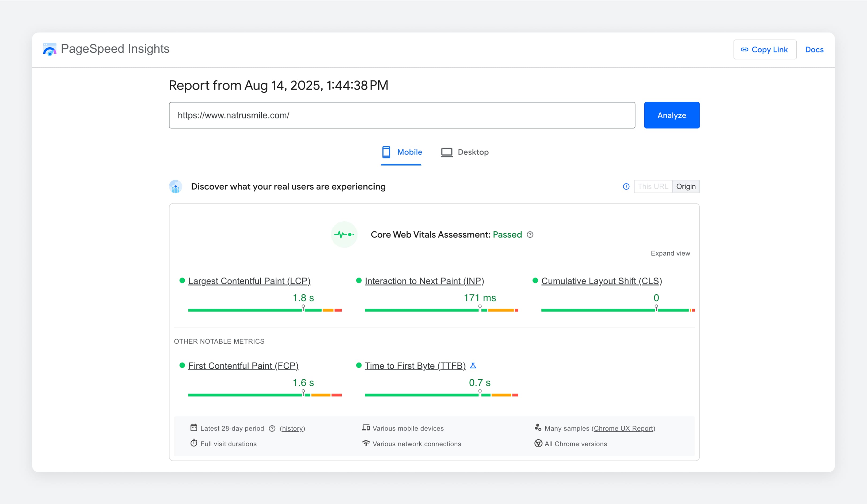The height and width of the screenshot is (504, 867).
Task: Click the green status dot beside CLS
Action: click(x=535, y=280)
